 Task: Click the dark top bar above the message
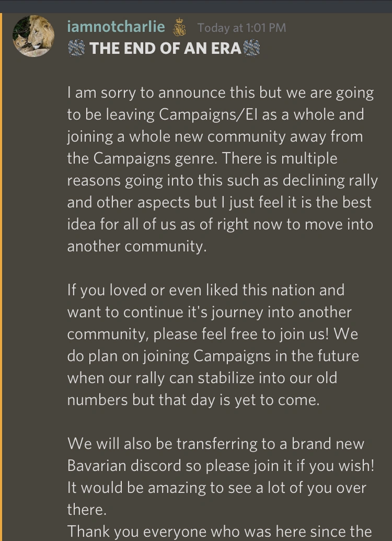[196, 6]
